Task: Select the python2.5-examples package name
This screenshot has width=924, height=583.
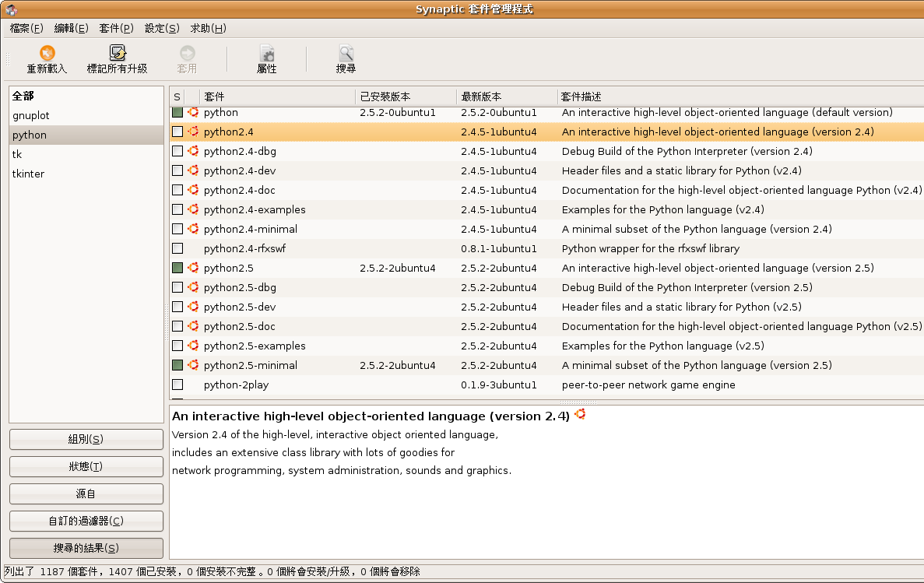Action: pyautogui.click(x=255, y=346)
